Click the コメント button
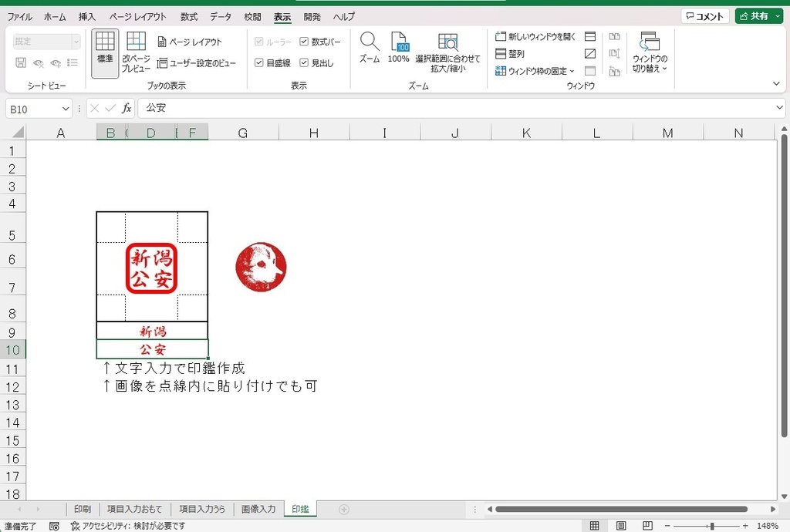Screen dimensions: 790x532 705,16
